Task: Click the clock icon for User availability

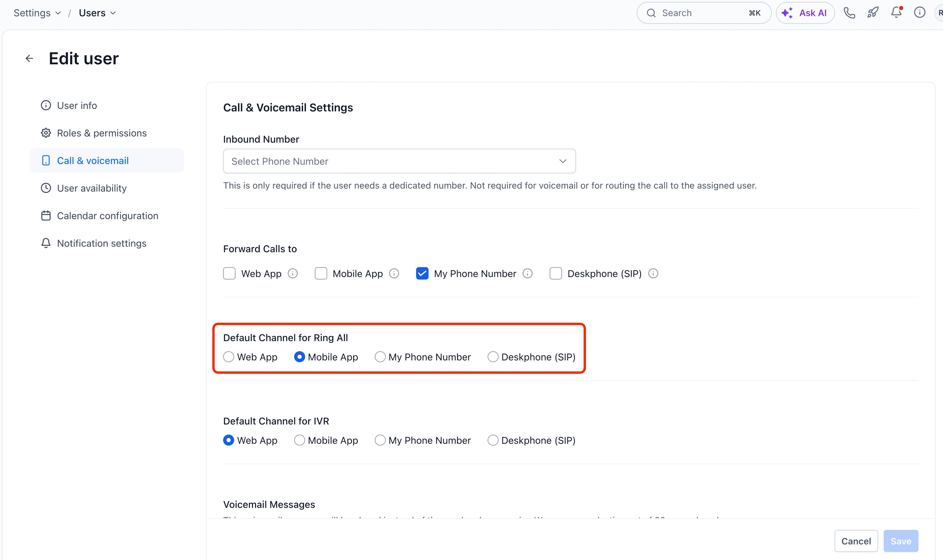Action: (46, 188)
